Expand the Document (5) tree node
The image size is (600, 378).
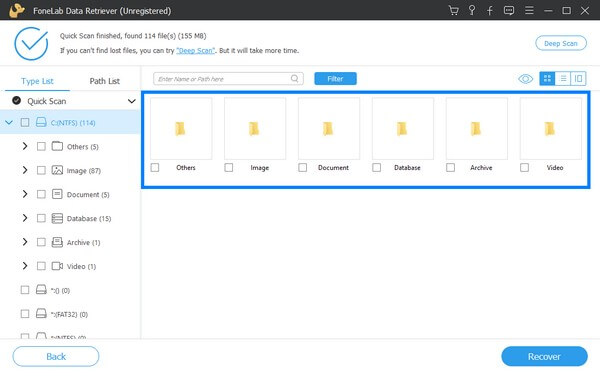coord(25,194)
